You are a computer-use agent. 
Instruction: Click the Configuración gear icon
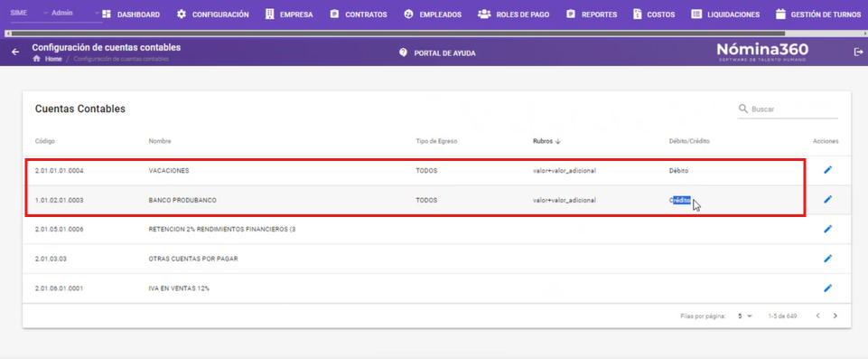[x=182, y=14]
